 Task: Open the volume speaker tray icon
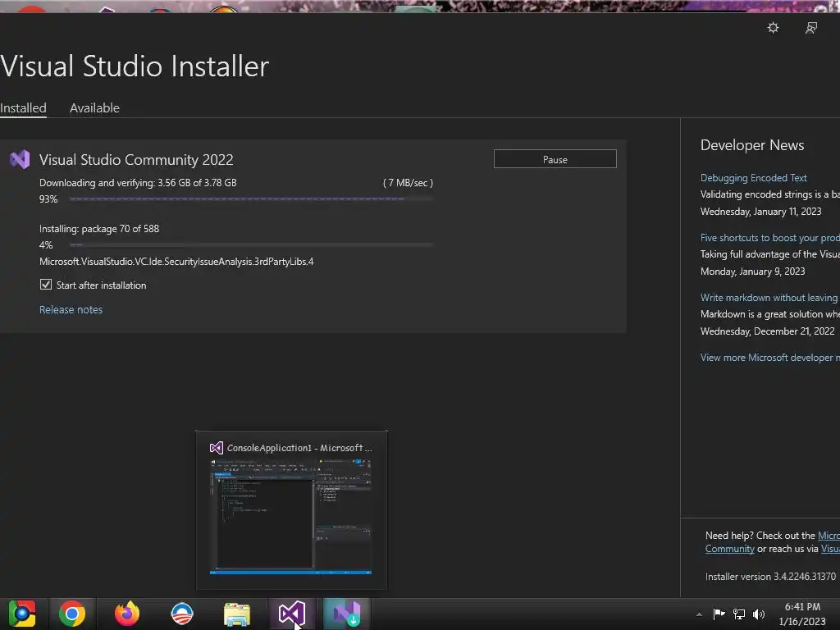(759, 614)
